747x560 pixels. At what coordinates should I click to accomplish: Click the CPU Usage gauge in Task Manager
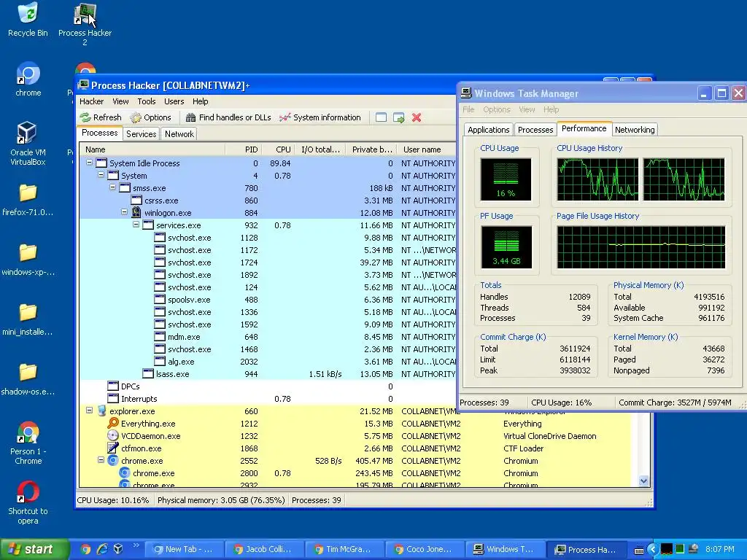pyautogui.click(x=506, y=179)
